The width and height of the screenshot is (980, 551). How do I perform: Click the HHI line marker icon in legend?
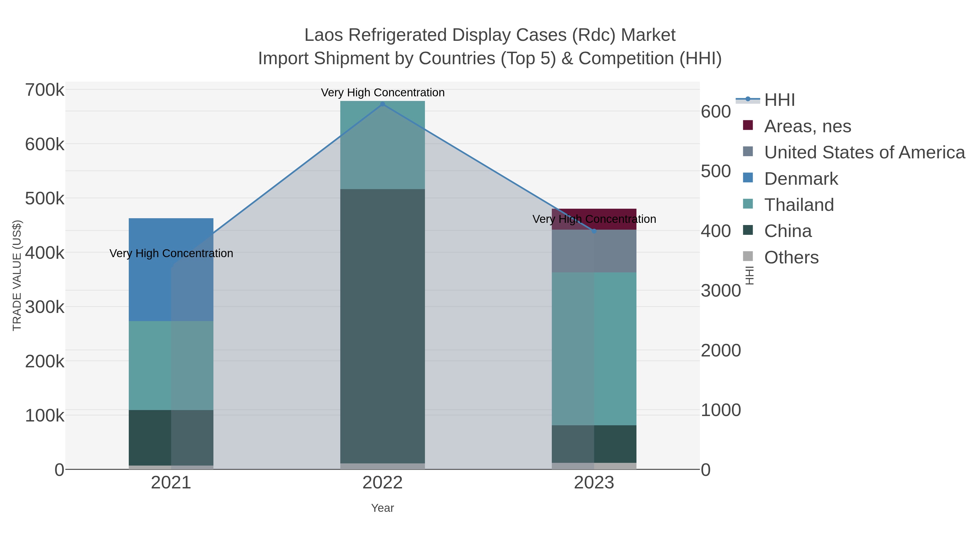point(748,99)
